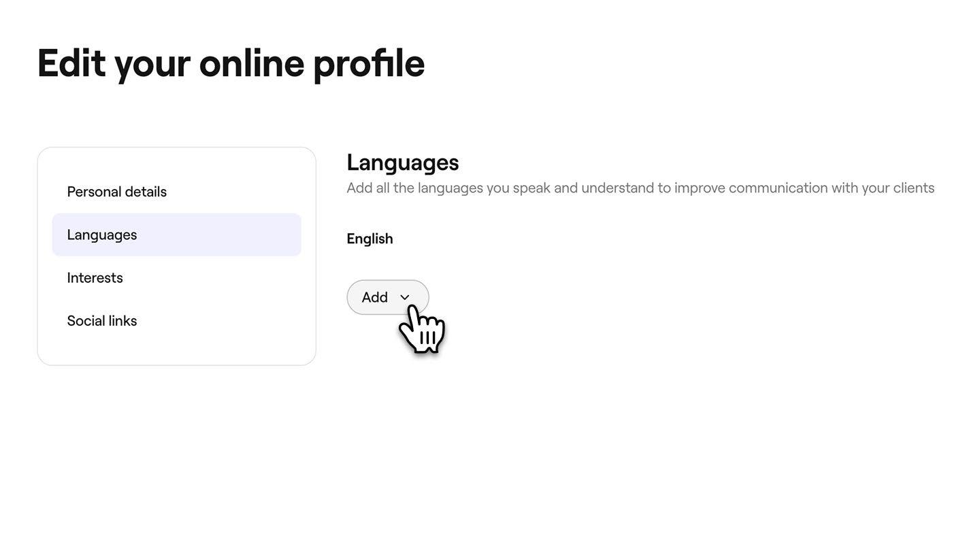Click the bold Languages title above description
This screenshot has height=544, width=980.
402,163
